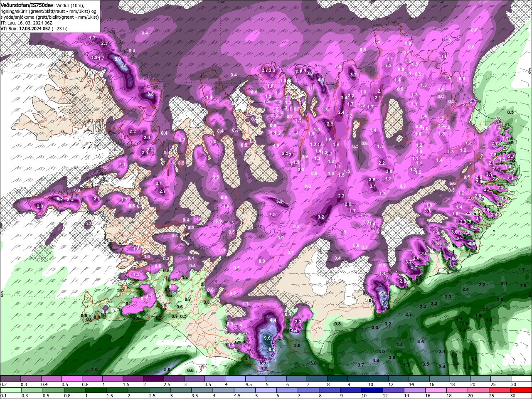Select the palest green rain swatch at 0.1
This screenshot has width=532, height=399.
point(11,390)
